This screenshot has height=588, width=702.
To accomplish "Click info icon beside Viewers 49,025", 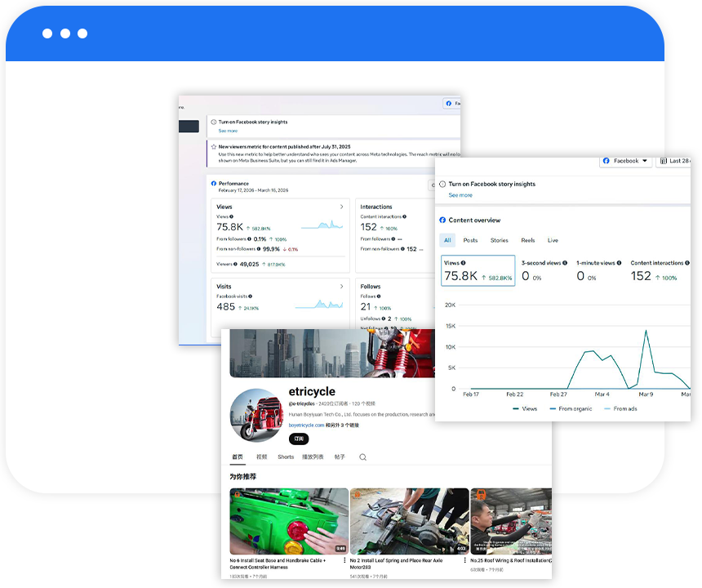I will (235, 265).
